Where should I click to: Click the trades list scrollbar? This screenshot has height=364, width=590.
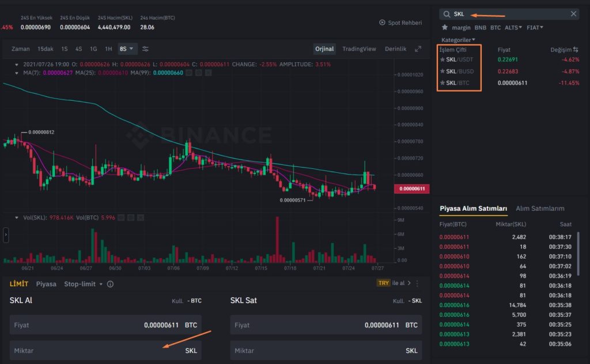(x=578, y=254)
